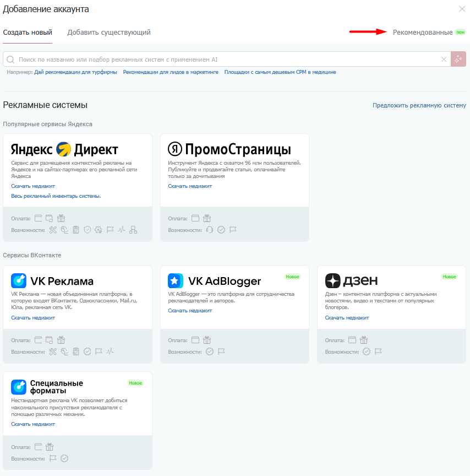Click example Дай рекомендации для турфирмы
Viewport: 470px width, 476px height.
tap(75, 72)
